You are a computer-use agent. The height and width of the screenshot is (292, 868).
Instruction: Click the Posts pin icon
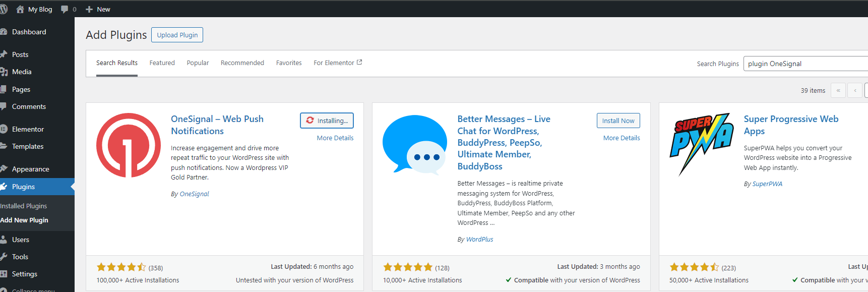(x=4, y=54)
